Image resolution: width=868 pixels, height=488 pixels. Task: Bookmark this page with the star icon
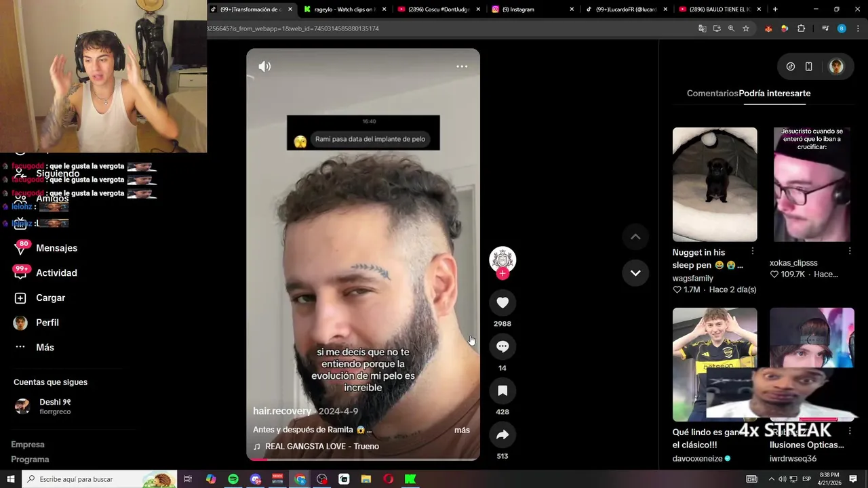click(746, 28)
